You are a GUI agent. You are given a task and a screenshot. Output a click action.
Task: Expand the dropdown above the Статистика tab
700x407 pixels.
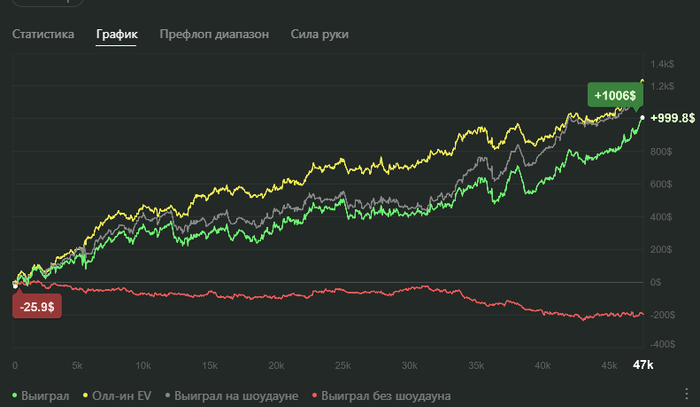[40, 4]
